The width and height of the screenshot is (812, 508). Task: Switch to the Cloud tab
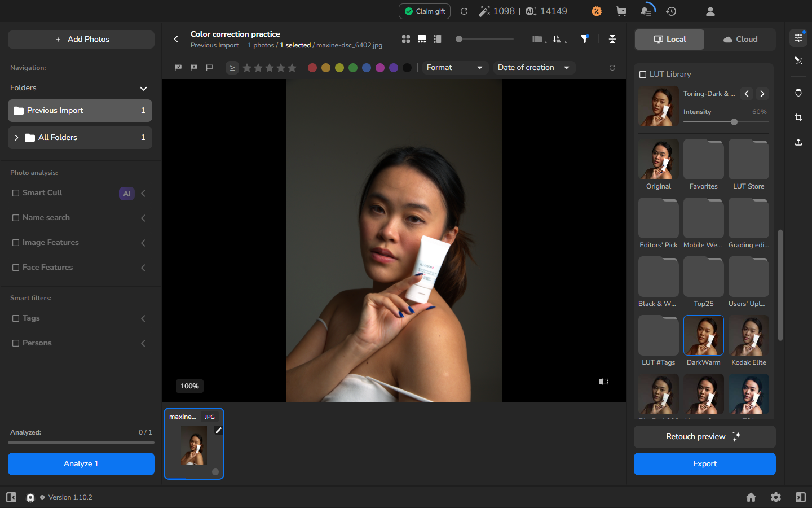pyautogui.click(x=740, y=40)
